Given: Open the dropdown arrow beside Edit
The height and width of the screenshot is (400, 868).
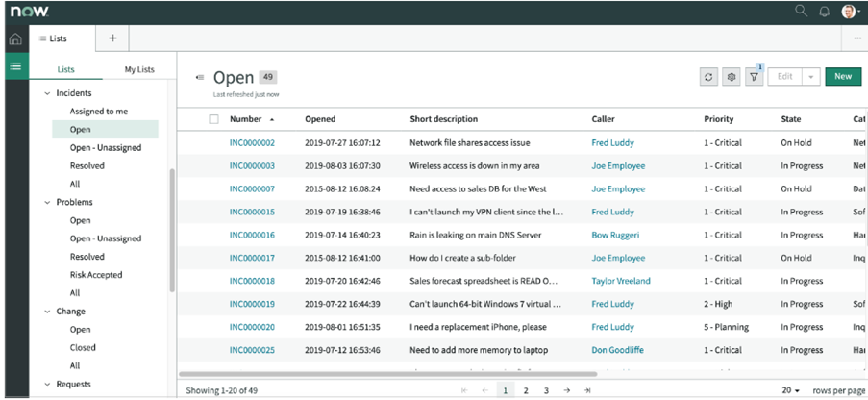Looking at the screenshot, I should [810, 77].
